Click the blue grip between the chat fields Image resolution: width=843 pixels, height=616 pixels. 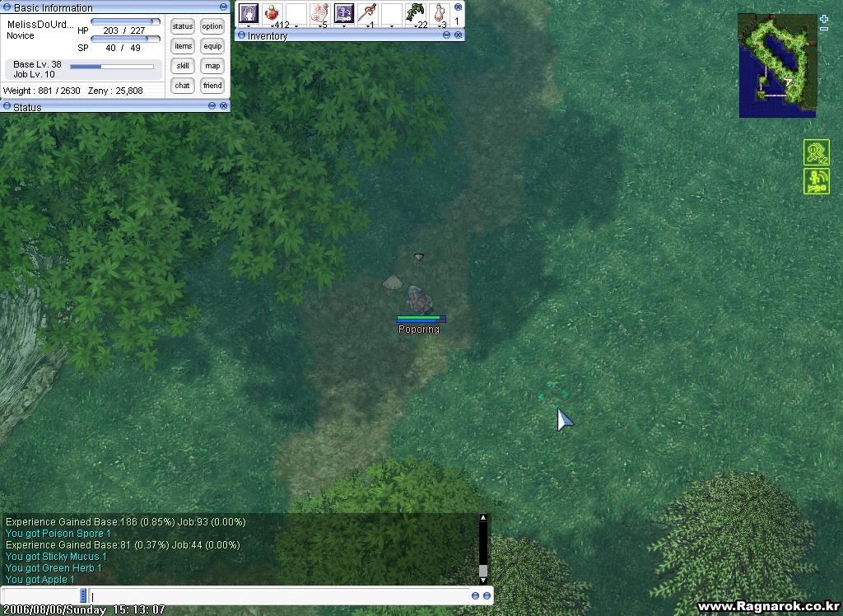(x=83, y=595)
